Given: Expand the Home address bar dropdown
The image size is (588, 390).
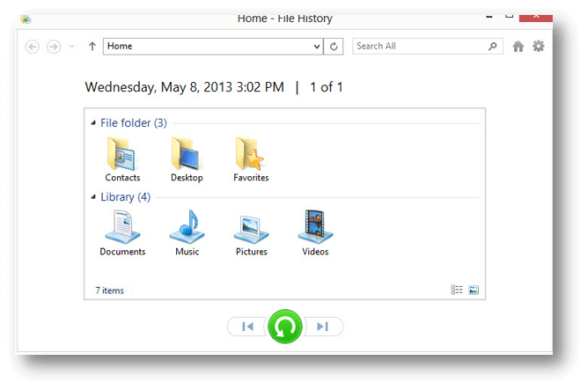Looking at the screenshot, I should (x=317, y=47).
